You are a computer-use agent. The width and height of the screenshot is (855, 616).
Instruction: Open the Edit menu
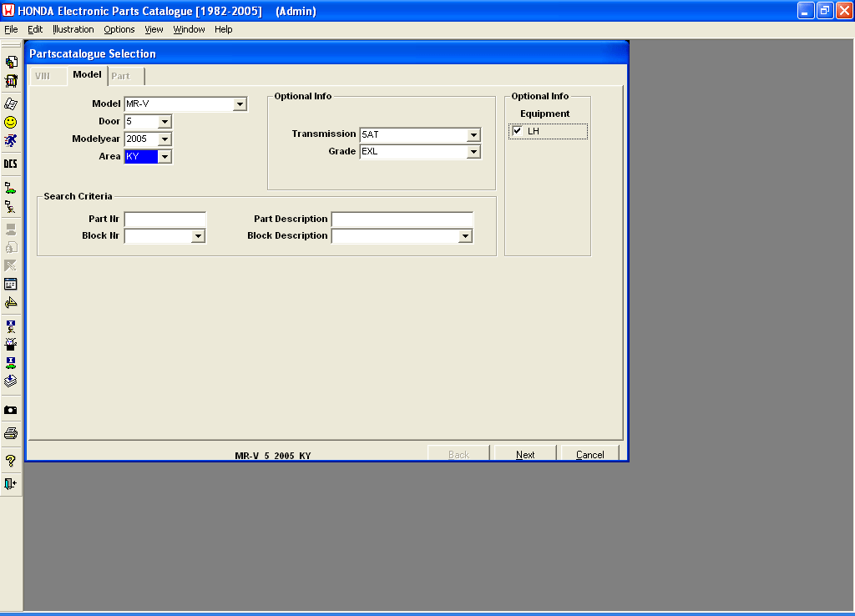[x=35, y=29]
